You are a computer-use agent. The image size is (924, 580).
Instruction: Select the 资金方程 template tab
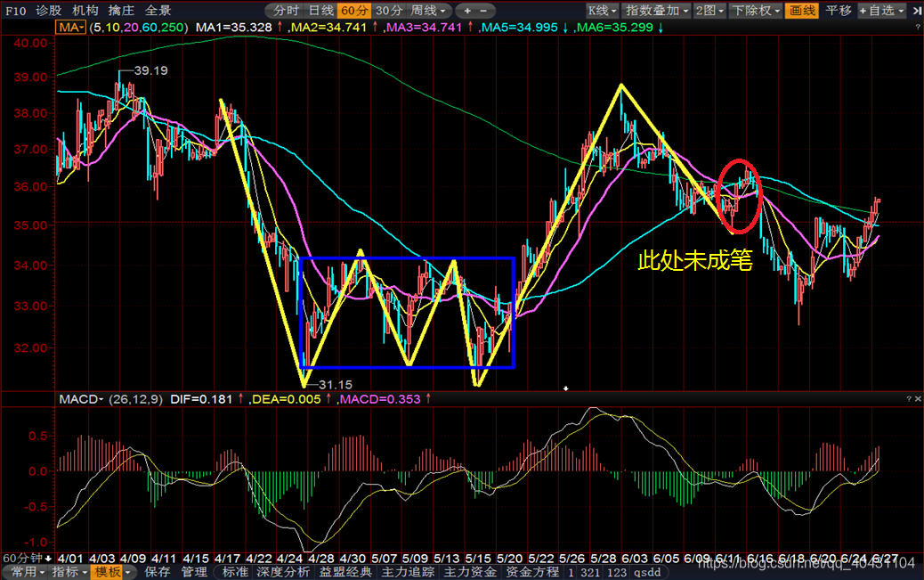(x=532, y=572)
